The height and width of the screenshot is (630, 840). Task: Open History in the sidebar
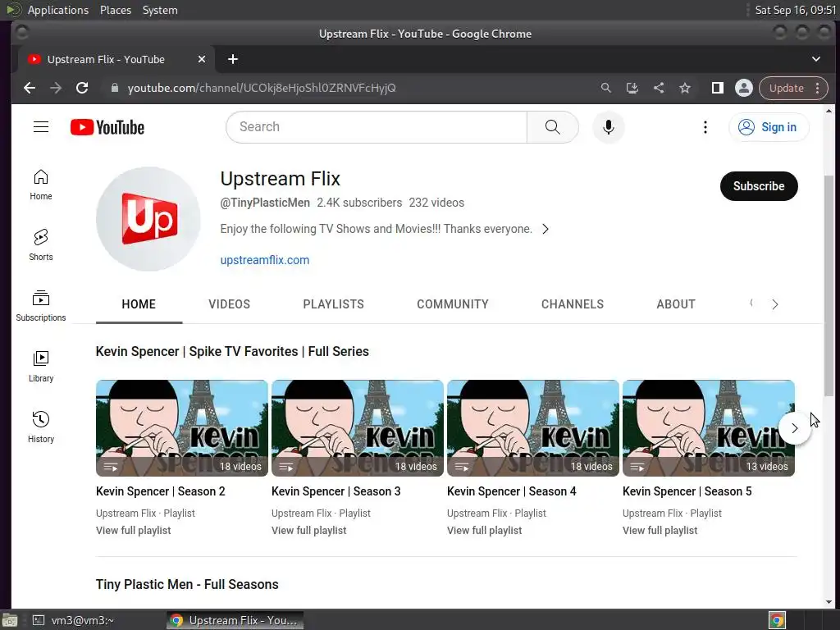[41, 427]
